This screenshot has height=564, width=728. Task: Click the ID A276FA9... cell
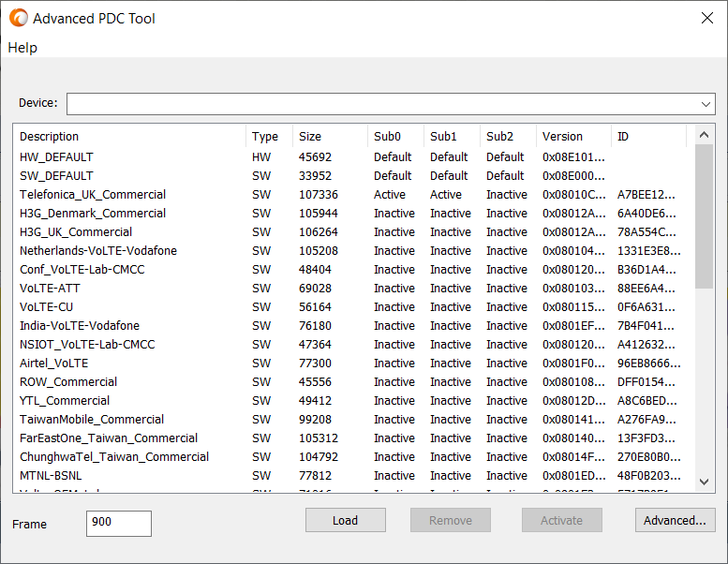pos(646,420)
